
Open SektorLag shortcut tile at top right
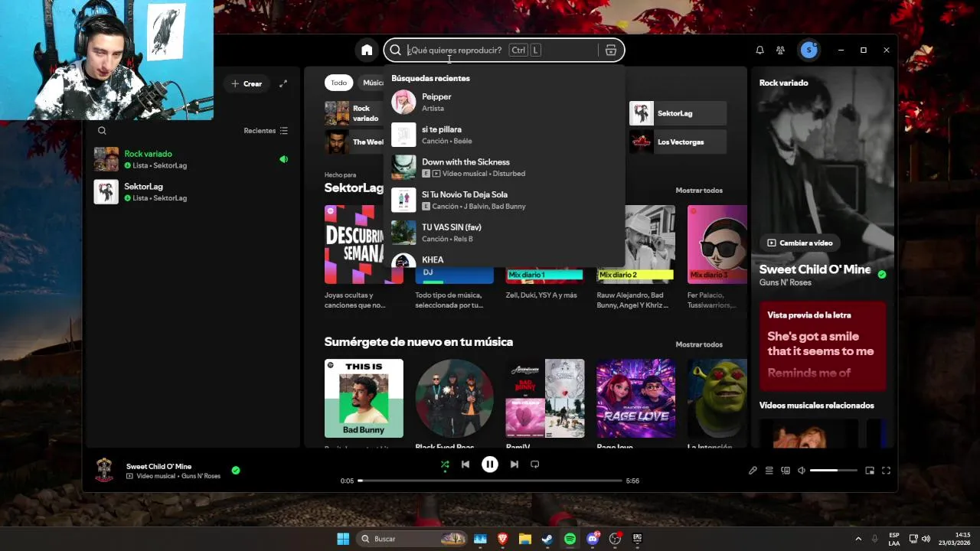[678, 113]
